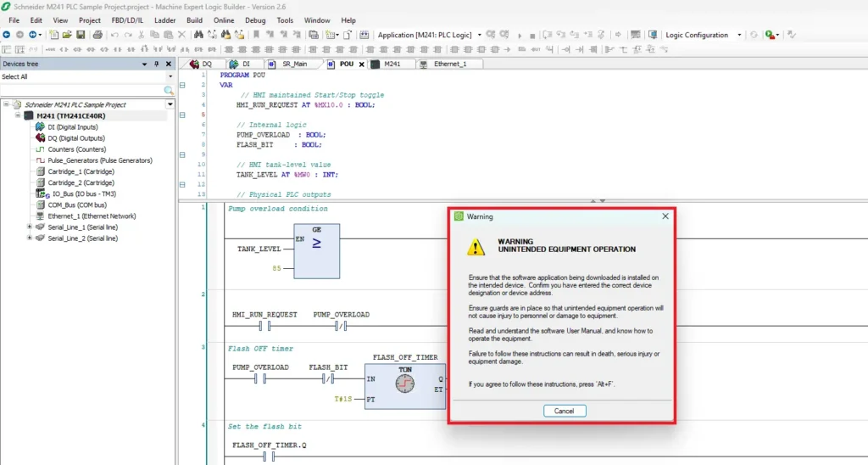Switch to the DQ editor tab

coord(206,64)
